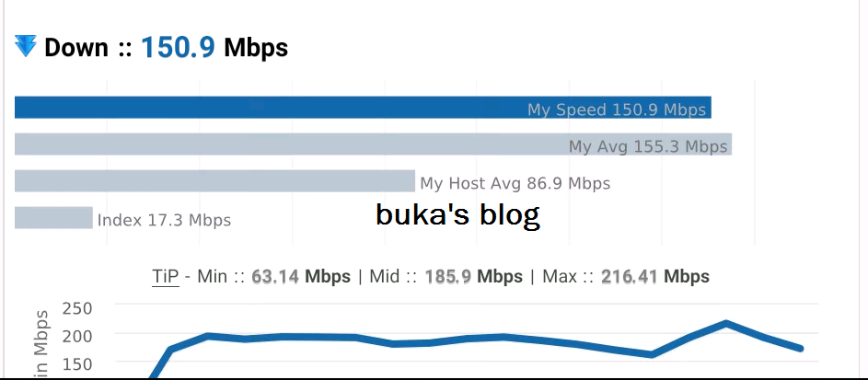This screenshot has height=380, width=868.
Task: Click the line chart peak point
Action: click(725, 323)
